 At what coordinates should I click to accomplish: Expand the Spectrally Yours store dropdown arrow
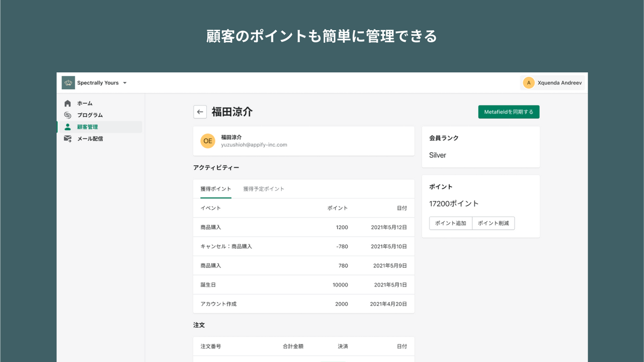pos(125,83)
